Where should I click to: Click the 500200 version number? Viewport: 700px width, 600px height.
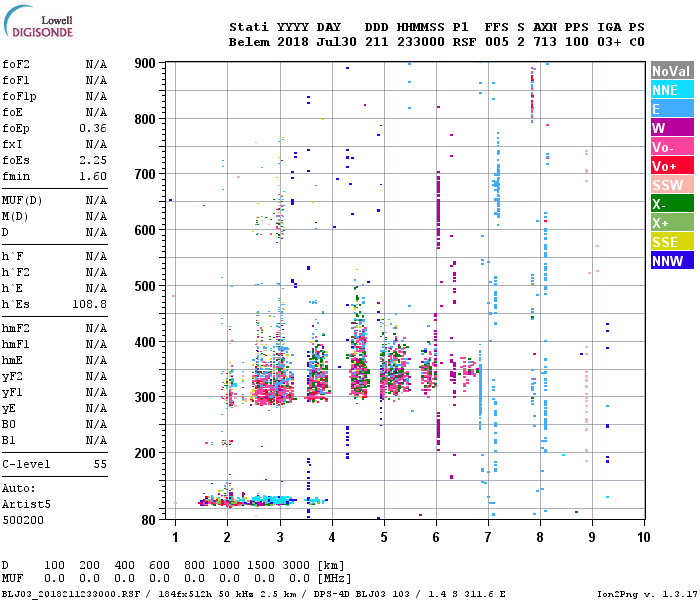coord(23,520)
